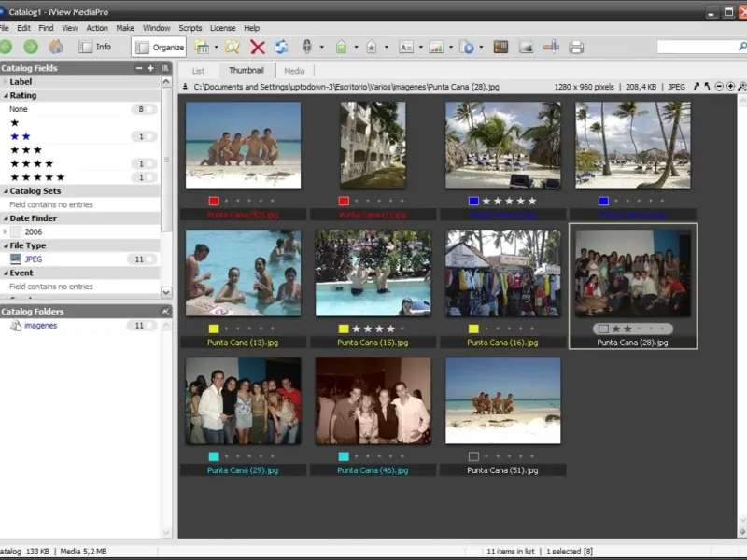Screen dimensions: 747x560
Task: Toggle the filter dot next to JPEG count
Action: [x=151, y=259]
